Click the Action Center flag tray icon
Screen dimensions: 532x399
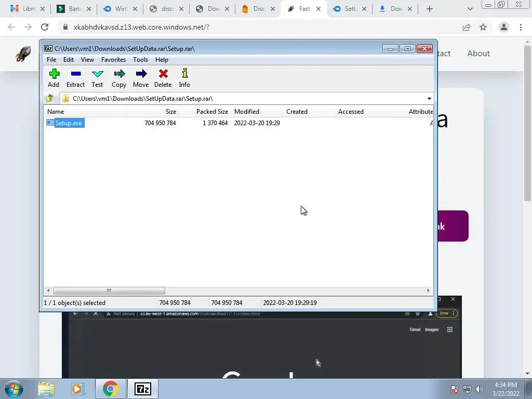(x=455, y=389)
